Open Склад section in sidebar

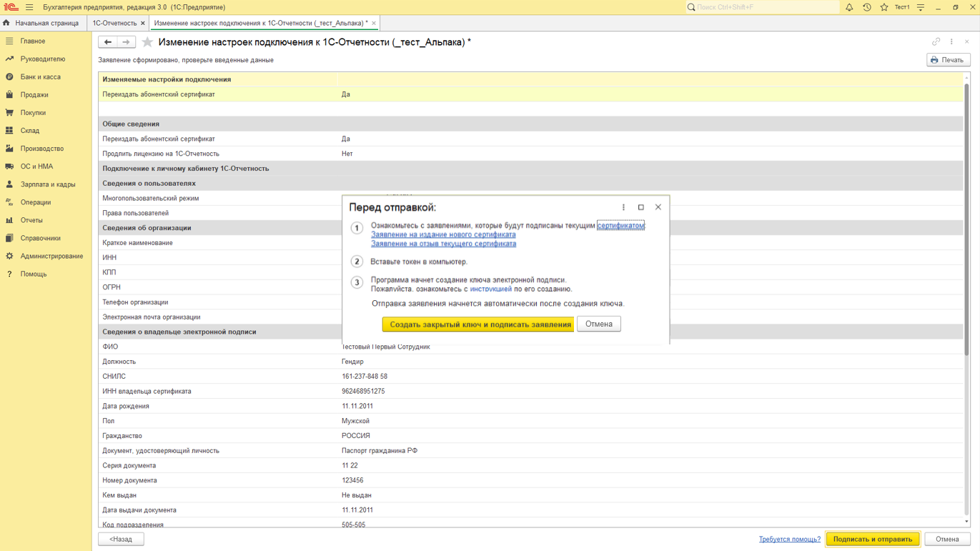(x=30, y=130)
